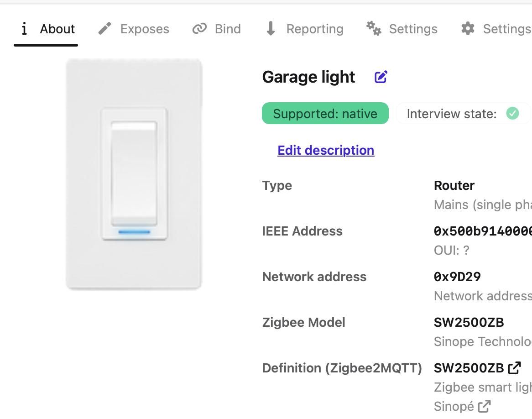
Task: Follow the Sinopé vendor link
Action: [462, 406]
